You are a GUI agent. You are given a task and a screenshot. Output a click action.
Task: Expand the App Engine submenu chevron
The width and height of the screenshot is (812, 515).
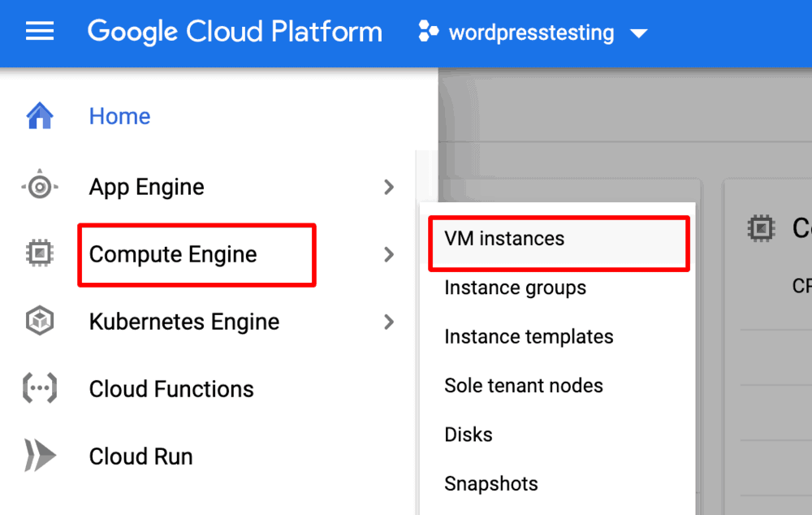(x=389, y=188)
